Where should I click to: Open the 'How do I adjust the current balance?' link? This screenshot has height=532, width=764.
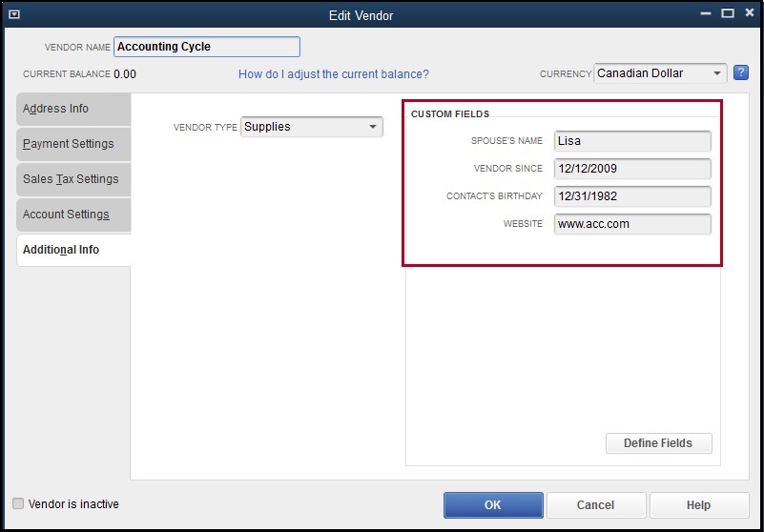[x=334, y=74]
